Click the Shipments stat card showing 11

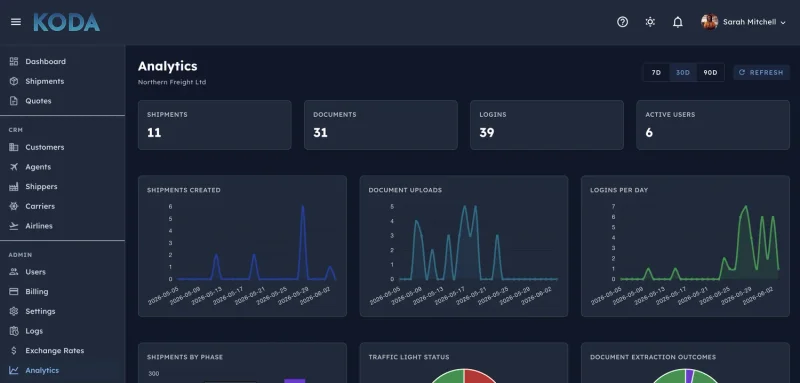[215, 125]
